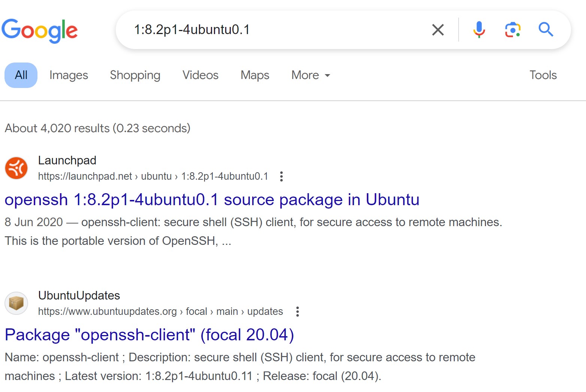Image resolution: width=586 pixels, height=392 pixels.
Task: Open Package "openssh-client" (focal 20.04) link
Action: pos(149,335)
